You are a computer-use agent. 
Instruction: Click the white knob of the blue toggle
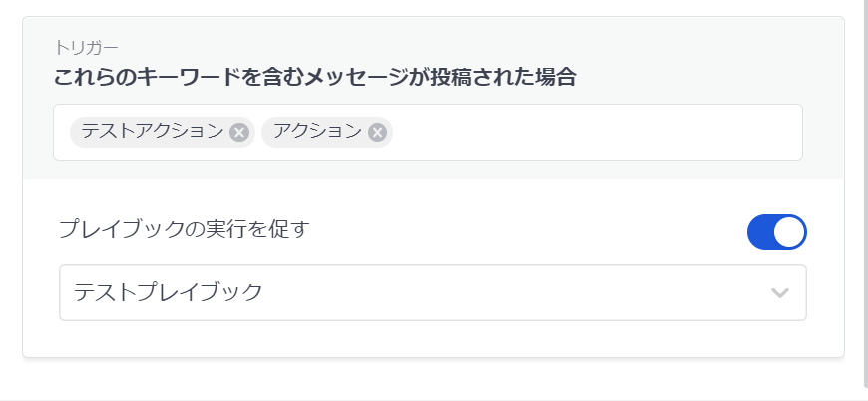[789, 232]
